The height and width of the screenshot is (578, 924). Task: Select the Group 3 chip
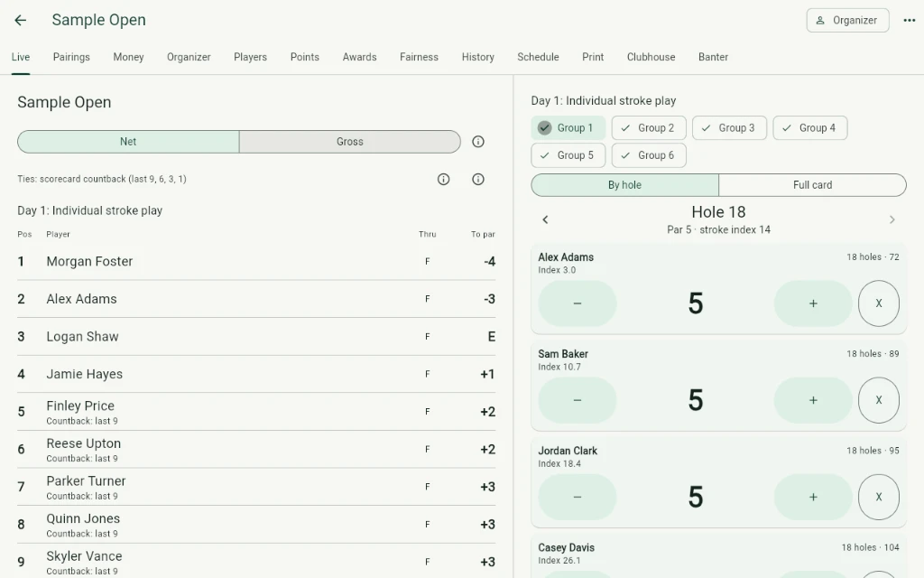(729, 128)
